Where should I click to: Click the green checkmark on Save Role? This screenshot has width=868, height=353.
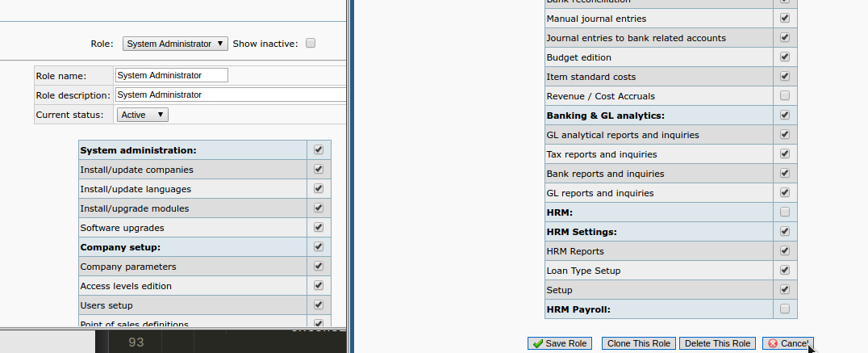point(536,343)
